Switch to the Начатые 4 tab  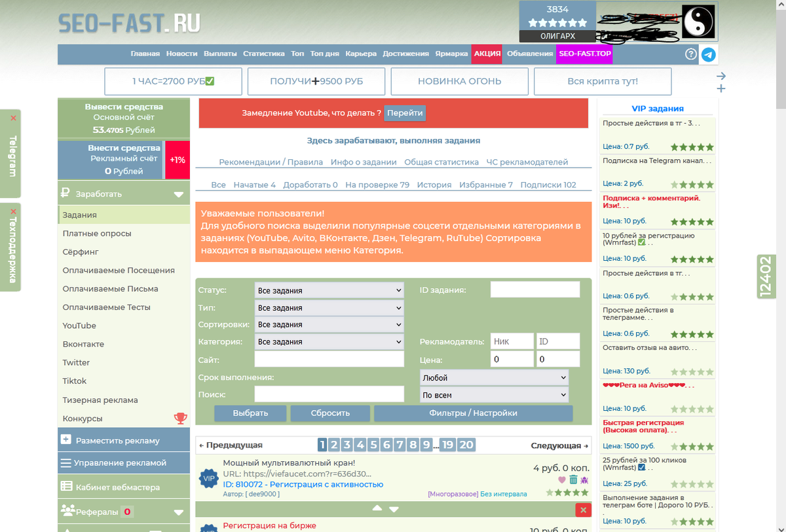click(255, 185)
